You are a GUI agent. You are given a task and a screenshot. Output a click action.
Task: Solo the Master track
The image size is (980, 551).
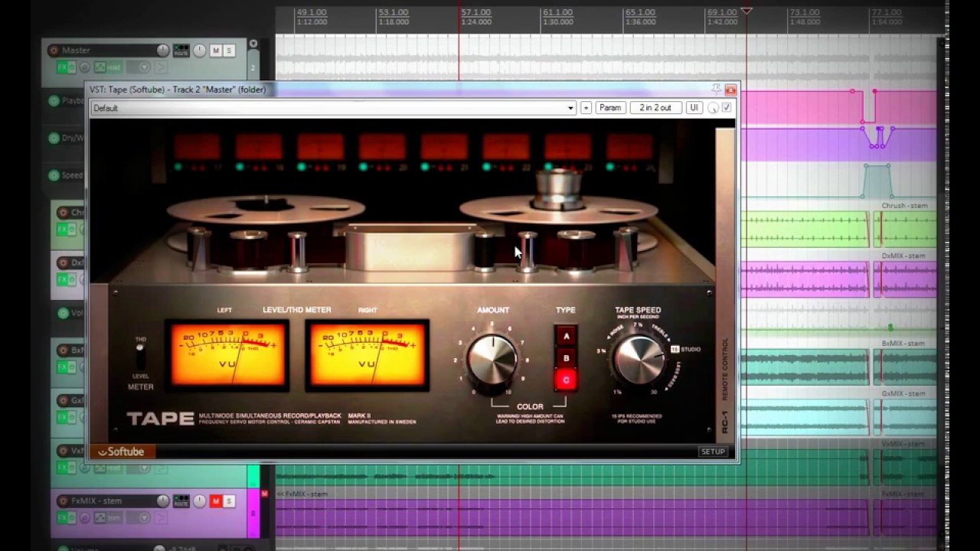pyautogui.click(x=229, y=51)
